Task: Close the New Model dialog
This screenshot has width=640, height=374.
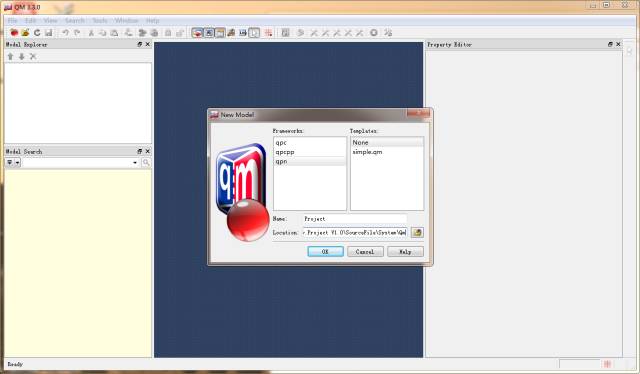Action: pyautogui.click(x=418, y=114)
